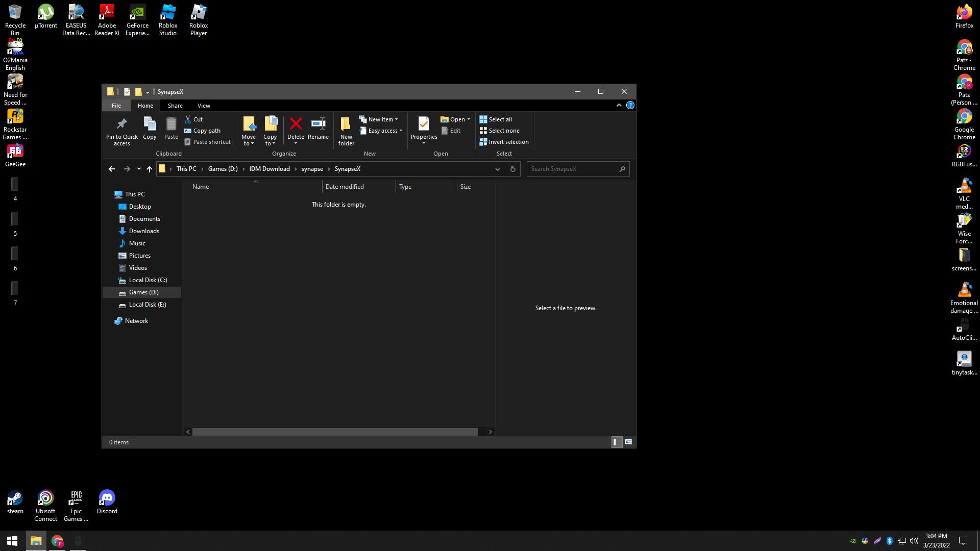This screenshot has height=551, width=980.
Task: Click the red Delete icon in ribbon
Action: pos(296,124)
